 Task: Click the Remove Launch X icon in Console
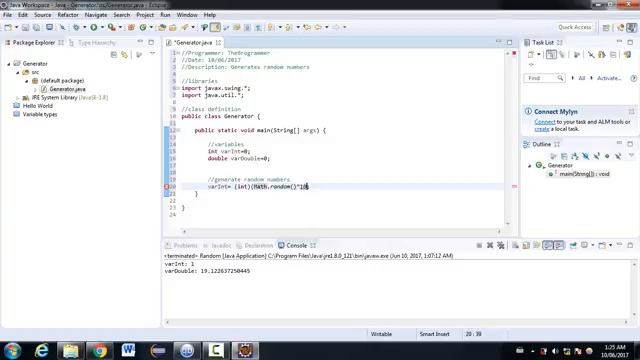pyautogui.click(x=490, y=245)
